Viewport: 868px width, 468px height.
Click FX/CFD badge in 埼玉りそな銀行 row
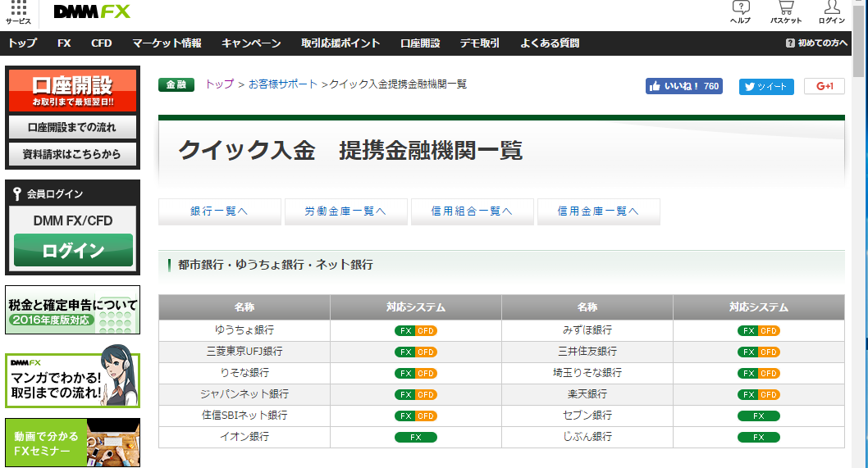coord(758,374)
